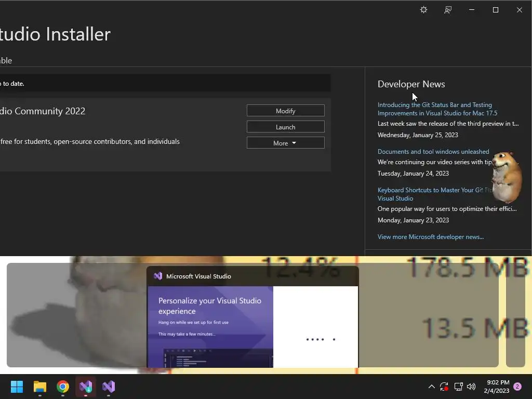Open File Explorer from the taskbar
Image resolution: width=532 pixels, height=399 pixels.
point(39,387)
